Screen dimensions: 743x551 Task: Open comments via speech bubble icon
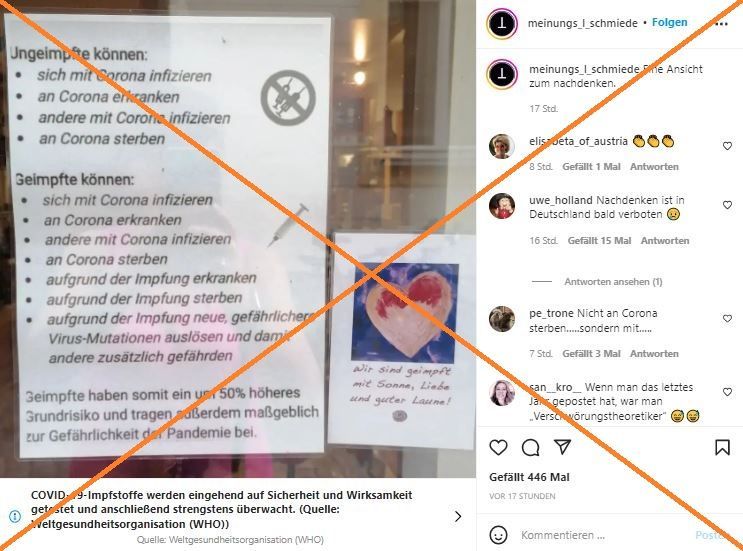click(530, 447)
